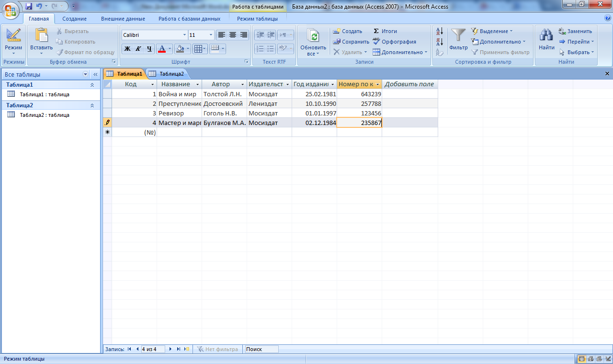
Task: Toggle bold Ж formatting
Action: (x=127, y=49)
